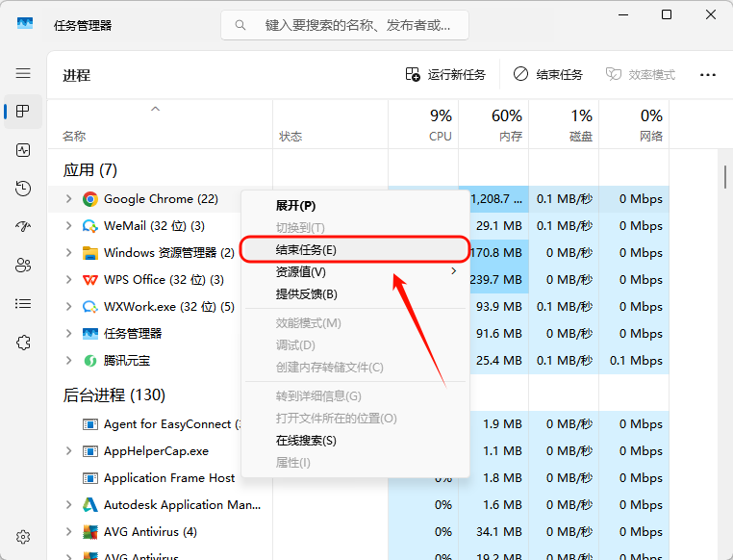The image size is (733, 560).
Task: Choose 提供反馈(B) in context menu
Action: (355, 294)
